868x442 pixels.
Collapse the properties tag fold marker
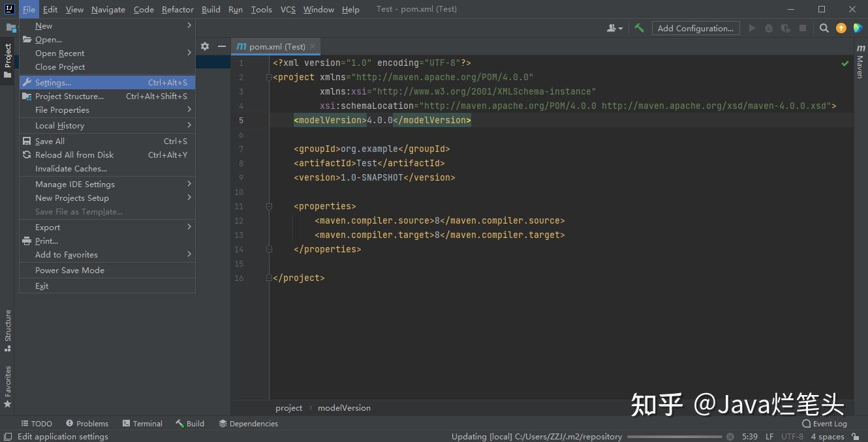pyautogui.click(x=269, y=207)
